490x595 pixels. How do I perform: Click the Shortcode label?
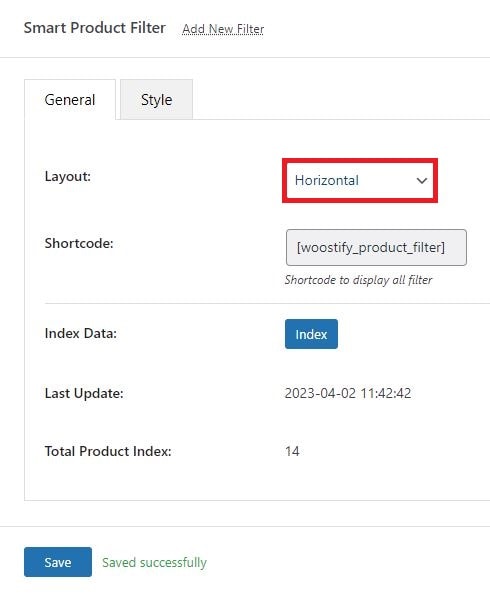79,243
